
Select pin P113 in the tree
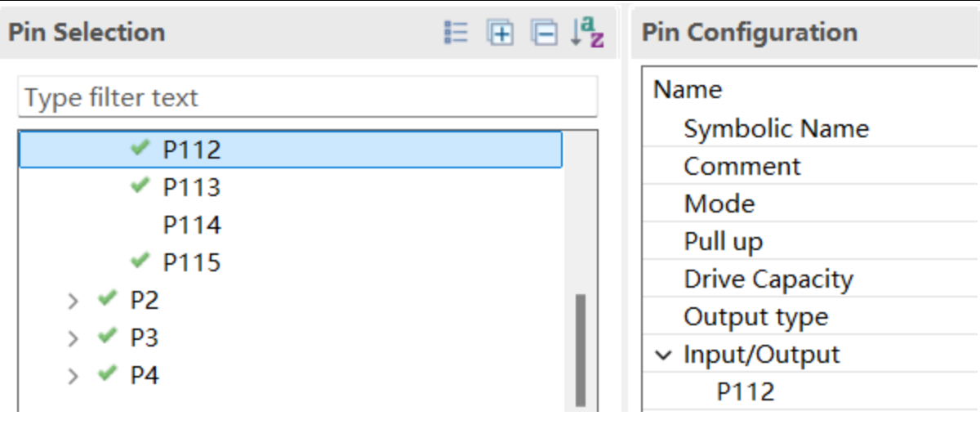coord(192,187)
